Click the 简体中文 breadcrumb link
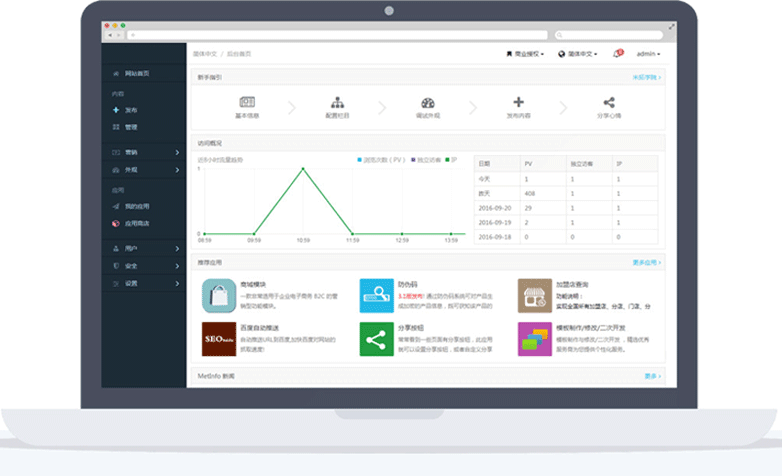782x476 pixels. pos(205,54)
